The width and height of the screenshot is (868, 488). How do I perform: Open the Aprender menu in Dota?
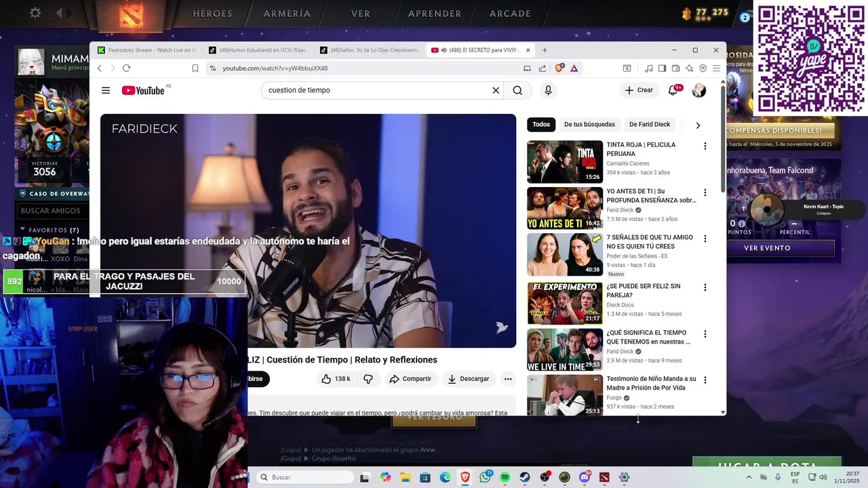tap(435, 14)
